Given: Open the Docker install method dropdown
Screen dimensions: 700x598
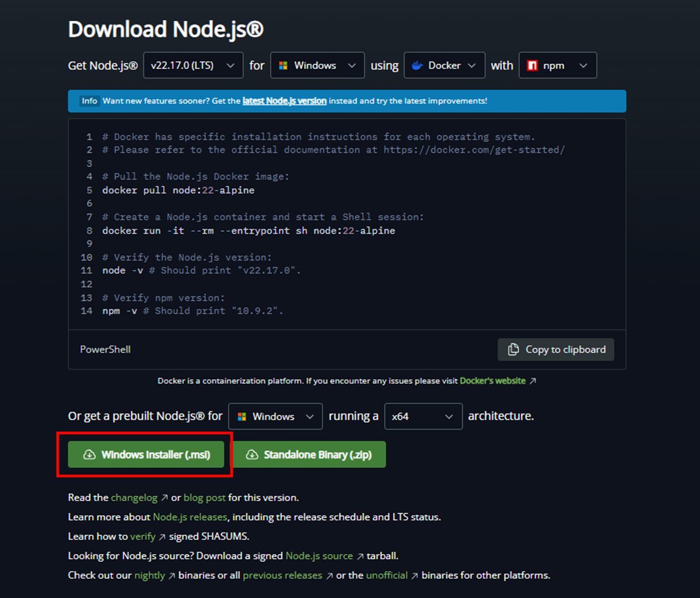Looking at the screenshot, I should [x=445, y=65].
